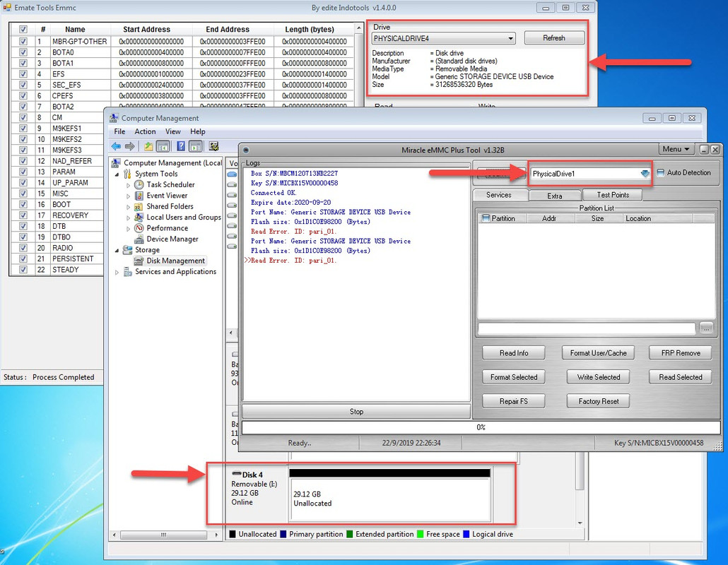Click the Disk Management icon in tree
This screenshot has width=728, height=565.
pyautogui.click(x=139, y=261)
